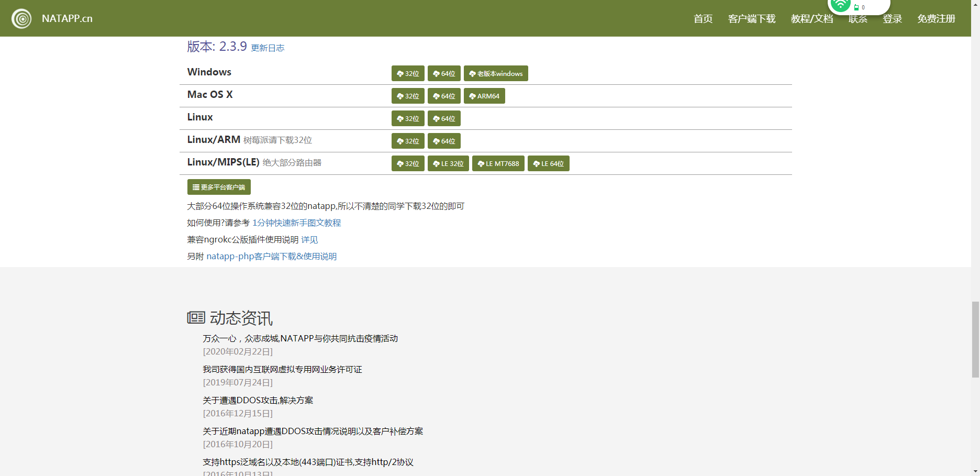980x476 pixels.
Task: Open the NATAPP.cn site title link
Action: point(67,18)
